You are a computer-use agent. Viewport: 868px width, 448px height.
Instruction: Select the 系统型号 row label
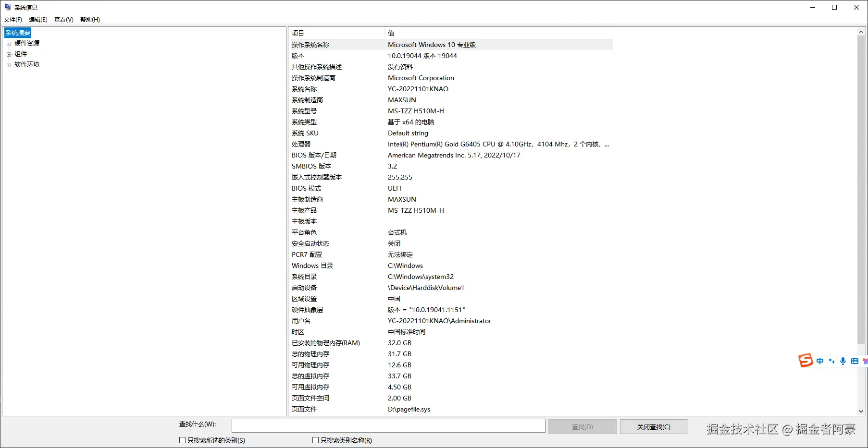click(x=304, y=111)
